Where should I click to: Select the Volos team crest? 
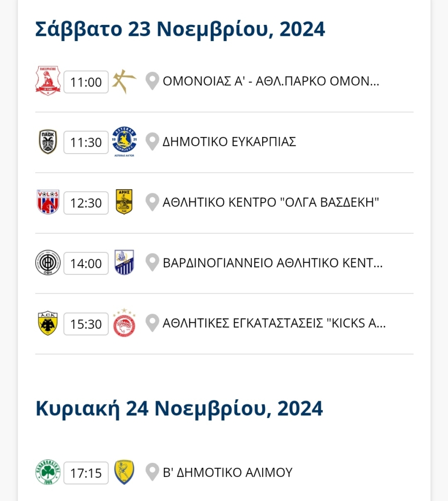[x=48, y=202]
